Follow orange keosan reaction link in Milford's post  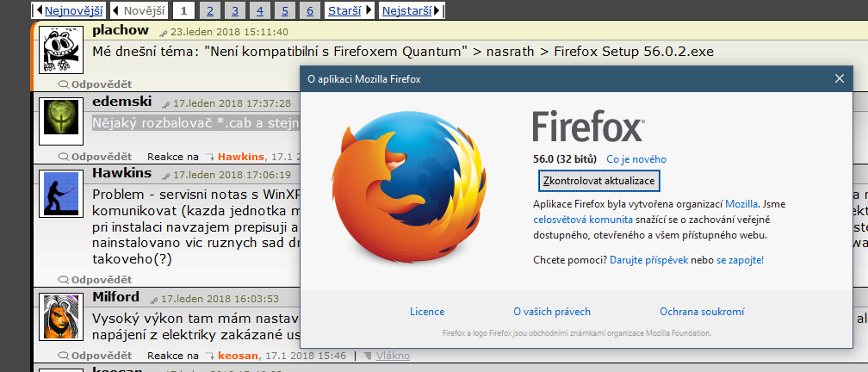point(239,356)
